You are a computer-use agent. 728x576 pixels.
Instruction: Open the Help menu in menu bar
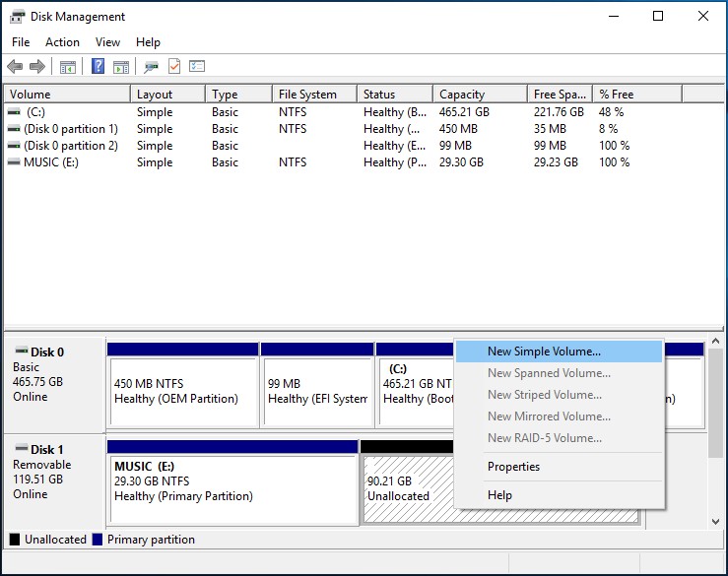pos(148,42)
